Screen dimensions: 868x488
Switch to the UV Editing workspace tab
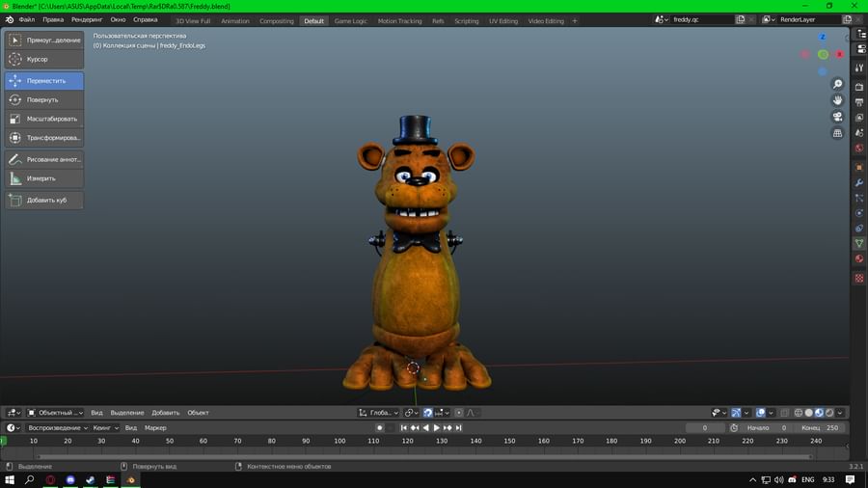(503, 21)
